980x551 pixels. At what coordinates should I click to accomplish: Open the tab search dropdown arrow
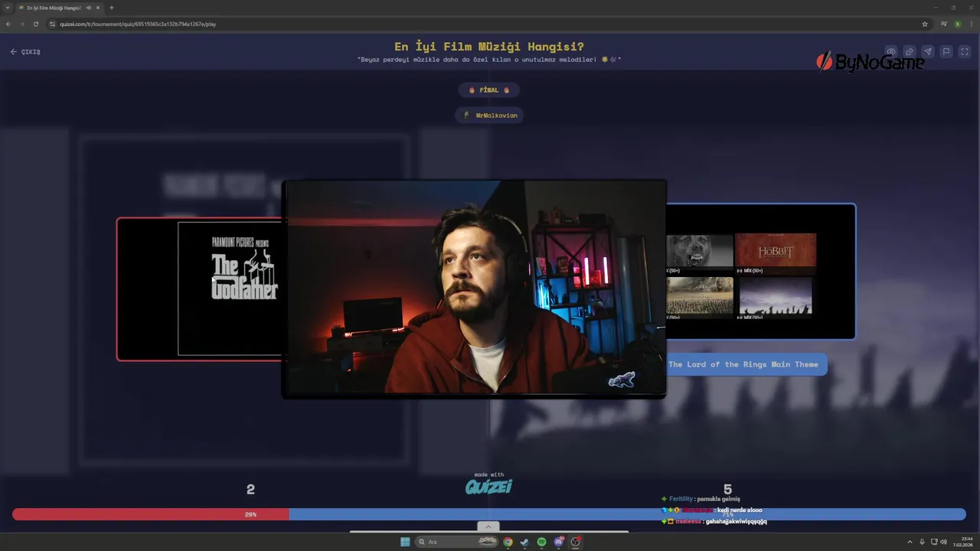[x=8, y=8]
